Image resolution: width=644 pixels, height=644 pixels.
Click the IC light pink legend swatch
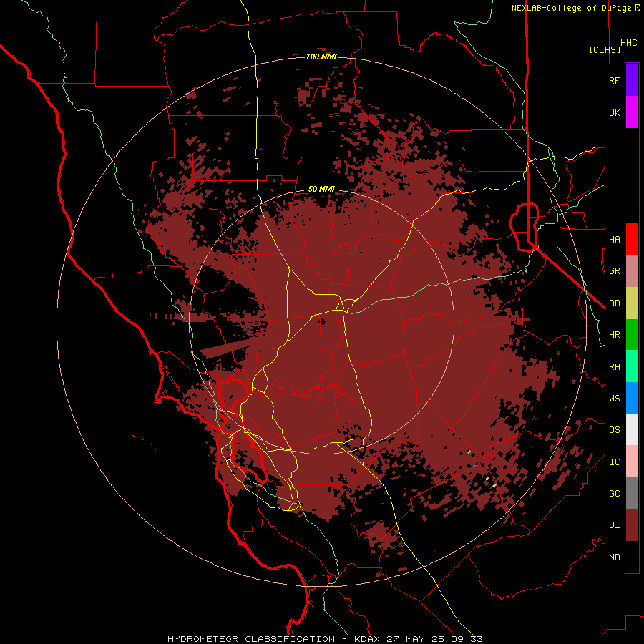click(x=632, y=462)
